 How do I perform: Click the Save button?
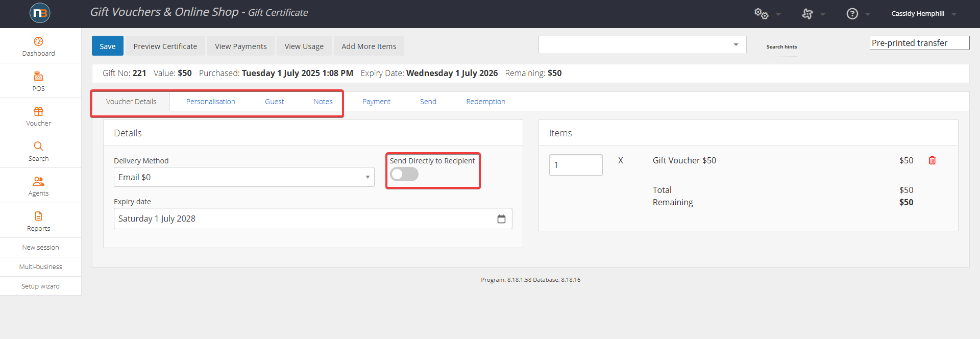point(108,46)
